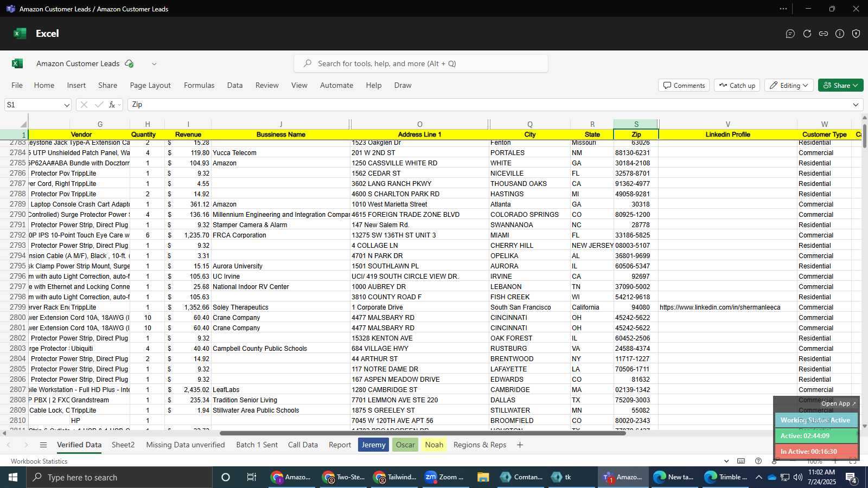Click the OneDrive cloud icon in system tray

[771, 477]
